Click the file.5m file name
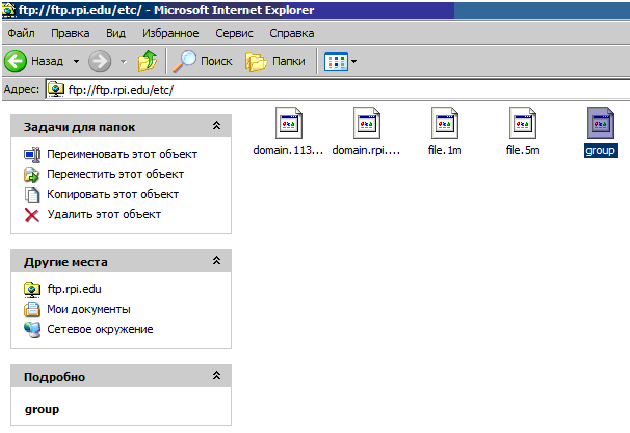The image size is (630, 433). pos(522,150)
